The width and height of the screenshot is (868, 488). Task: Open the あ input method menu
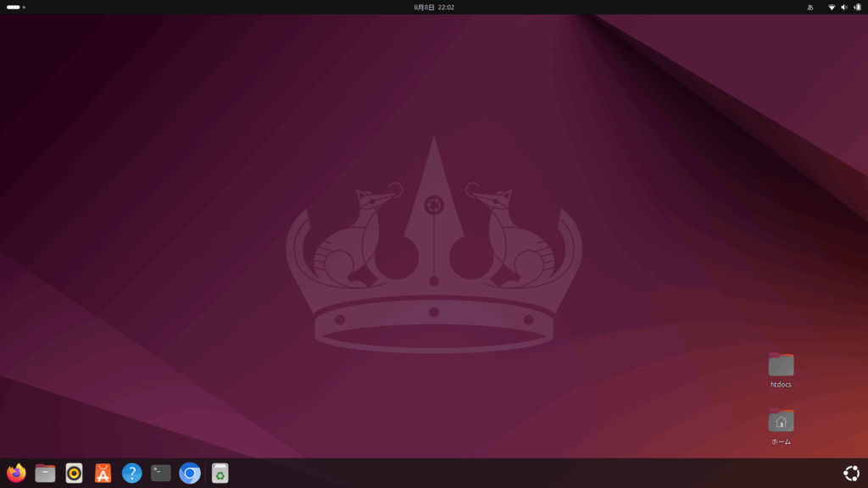click(810, 7)
